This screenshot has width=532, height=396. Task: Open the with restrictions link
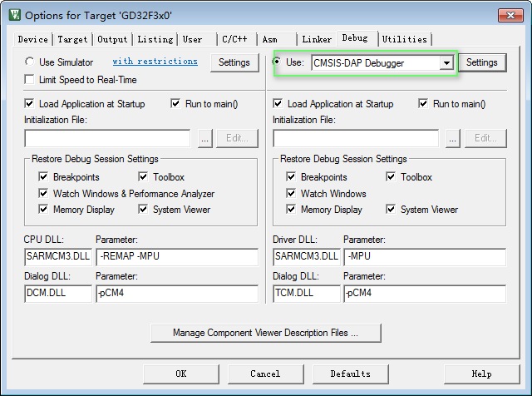click(155, 61)
